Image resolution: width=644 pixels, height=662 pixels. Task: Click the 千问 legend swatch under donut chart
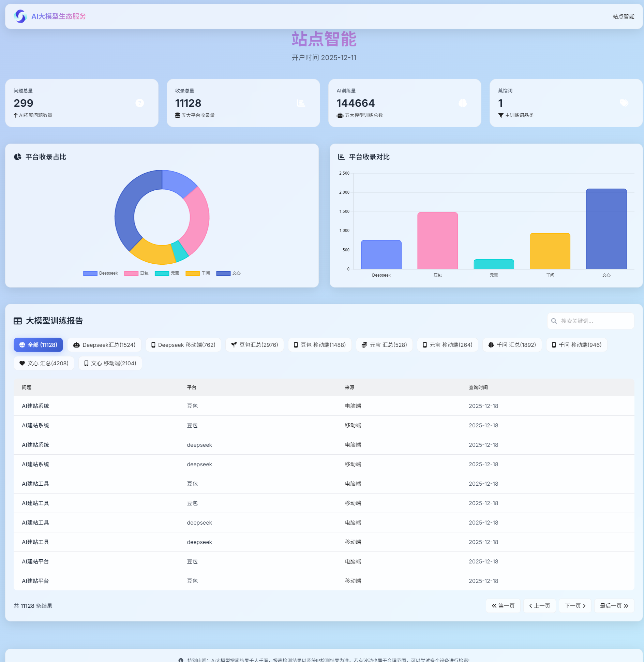193,273
